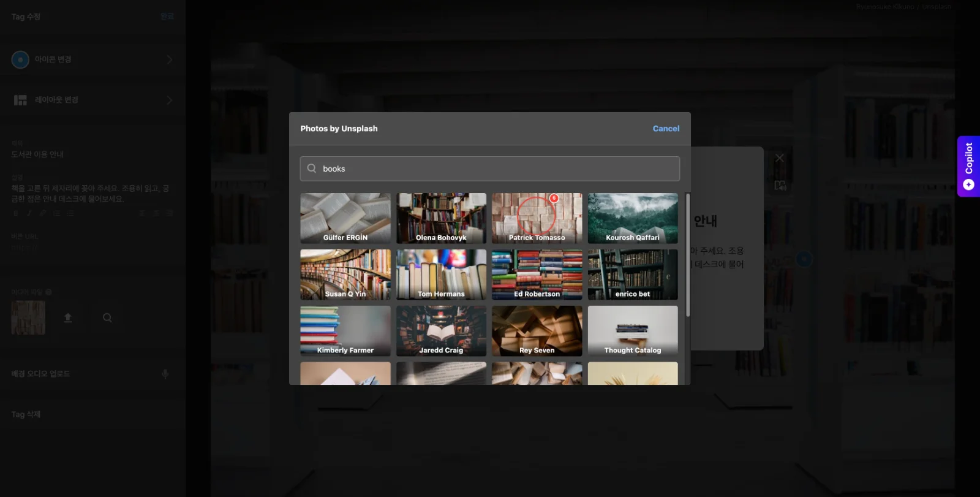Choose the Jaredd Craig open book photo
This screenshot has height=497, width=980.
pyautogui.click(x=441, y=331)
